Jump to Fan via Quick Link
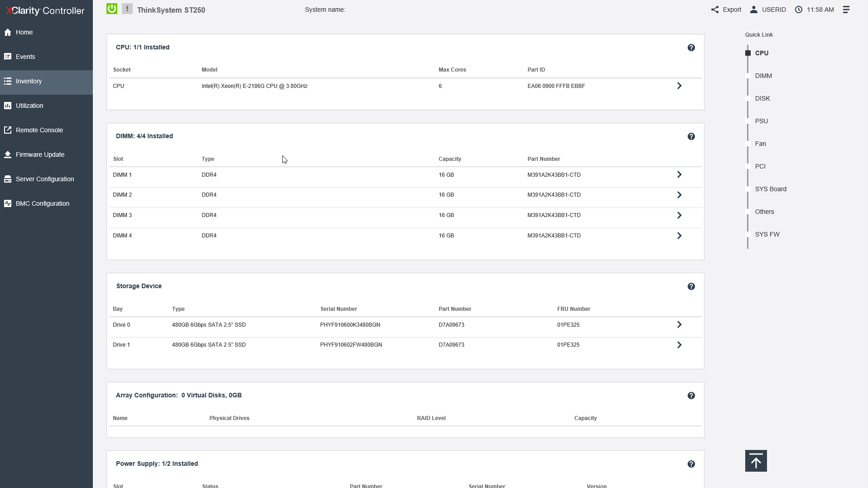Image resolution: width=868 pixels, height=488 pixels. (x=761, y=144)
